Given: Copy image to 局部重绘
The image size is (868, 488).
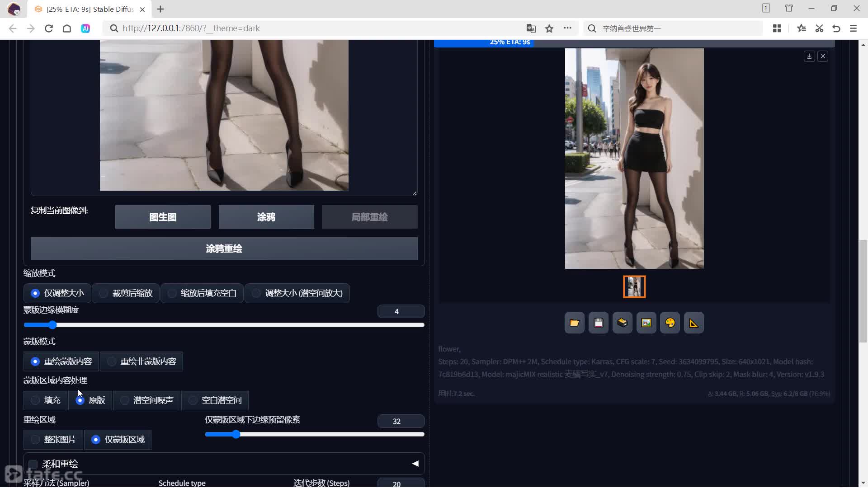Looking at the screenshot, I should (x=369, y=217).
